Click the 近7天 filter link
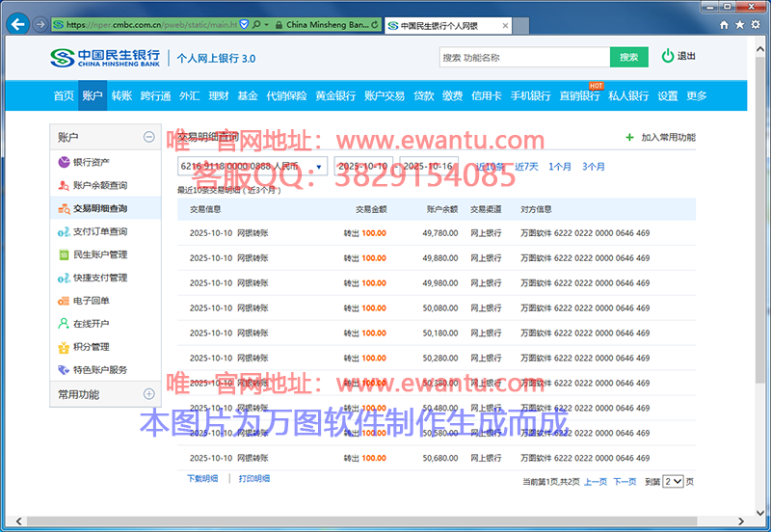 [x=526, y=167]
